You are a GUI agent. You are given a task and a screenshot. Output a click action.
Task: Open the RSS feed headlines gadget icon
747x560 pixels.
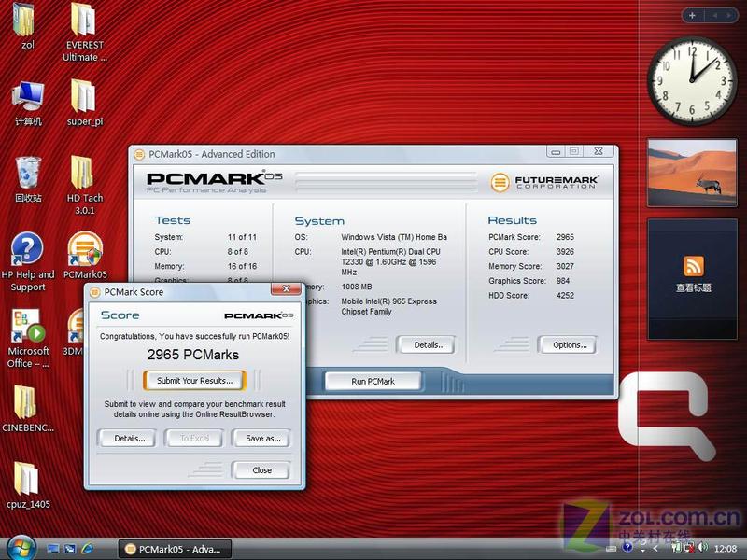pyautogui.click(x=693, y=266)
